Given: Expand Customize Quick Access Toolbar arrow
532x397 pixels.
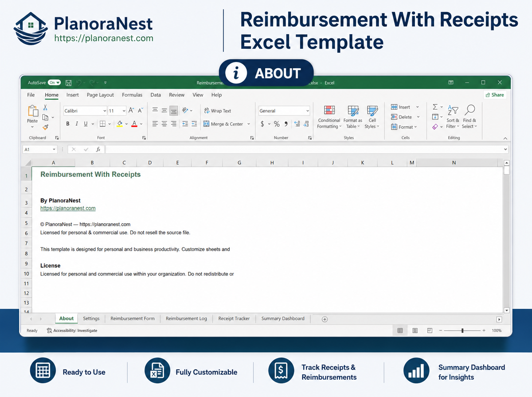Looking at the screenshot, I should click(x=105, y=82).
